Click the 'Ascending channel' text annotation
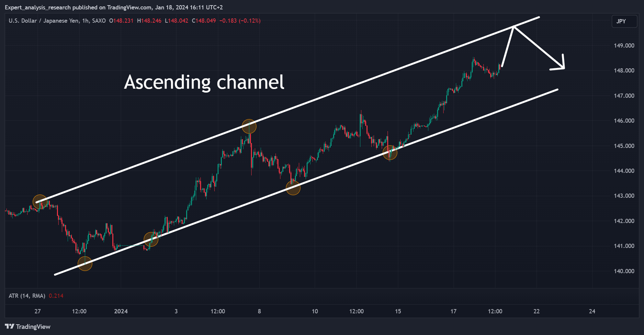The height and width of the screenshot is (335, 644). coord(204,82)
